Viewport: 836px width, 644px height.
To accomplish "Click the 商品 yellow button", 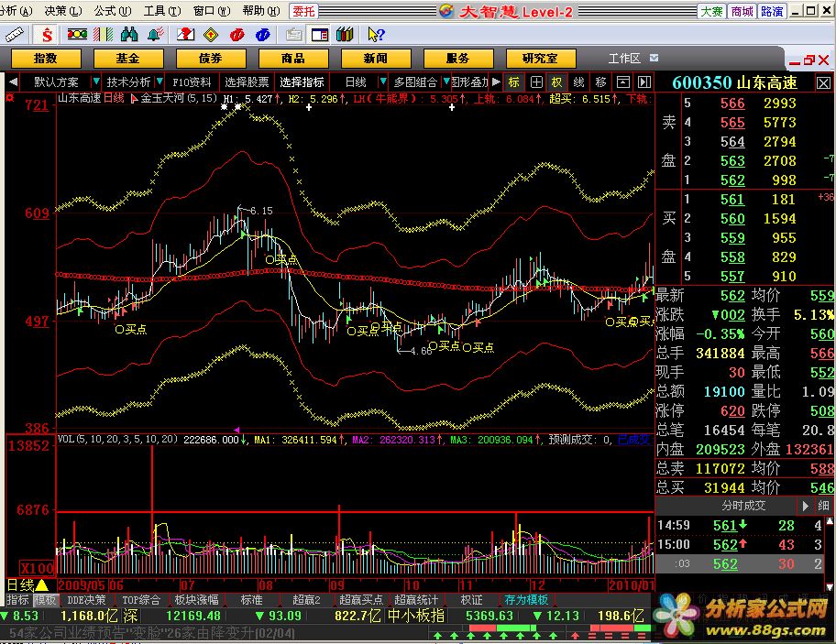I will (x=293, y=58).
